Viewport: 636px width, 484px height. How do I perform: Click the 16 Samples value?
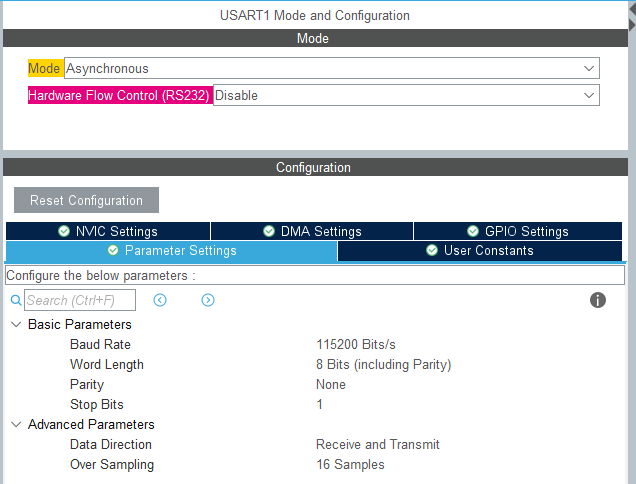click(350, 465)
